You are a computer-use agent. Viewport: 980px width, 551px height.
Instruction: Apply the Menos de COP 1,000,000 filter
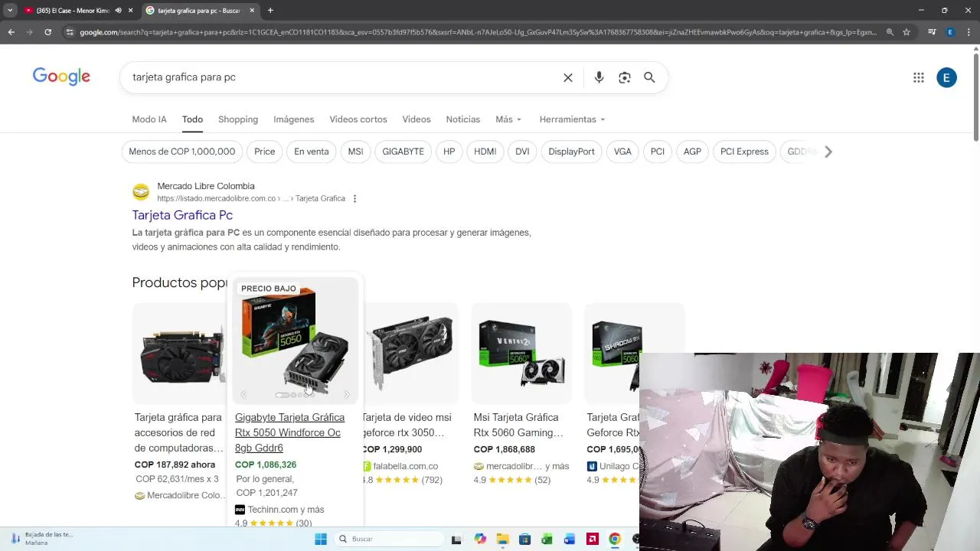182,152
